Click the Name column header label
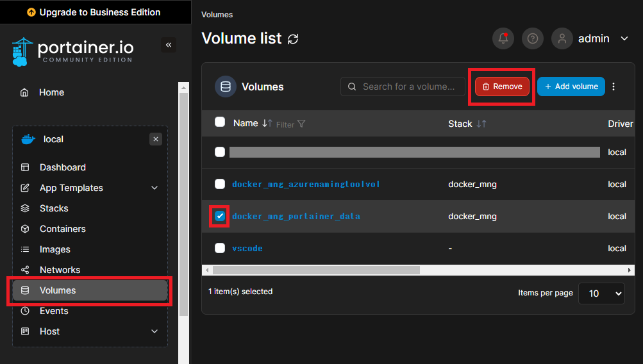 pyautogui.click(x=246, y=124)
